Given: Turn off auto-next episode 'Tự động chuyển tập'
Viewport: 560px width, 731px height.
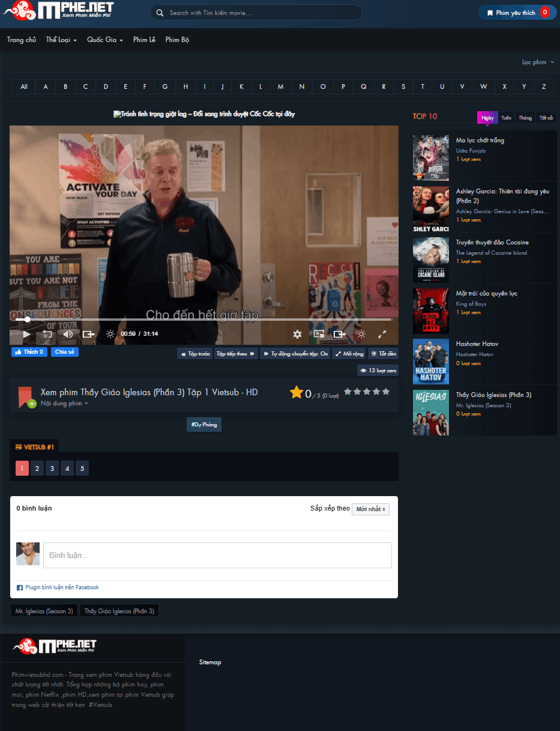Looking at the screenshot, I should tap(297, 353).
